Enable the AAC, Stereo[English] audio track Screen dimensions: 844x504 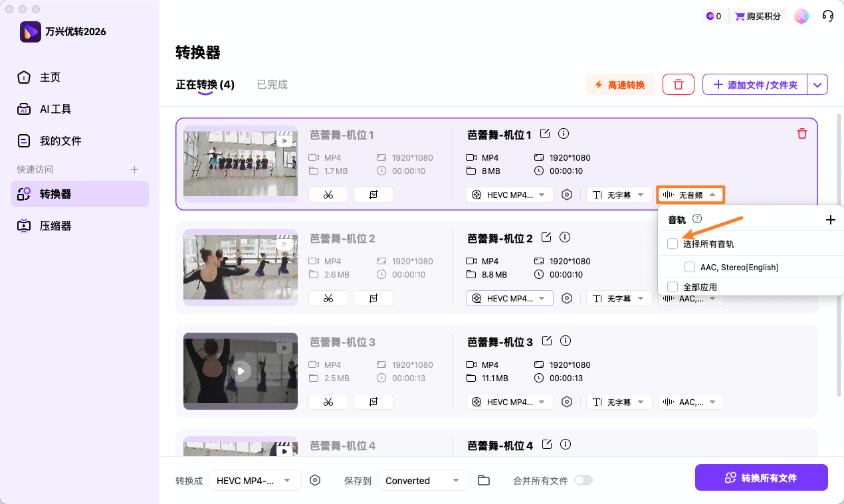[x=690, y=267]
